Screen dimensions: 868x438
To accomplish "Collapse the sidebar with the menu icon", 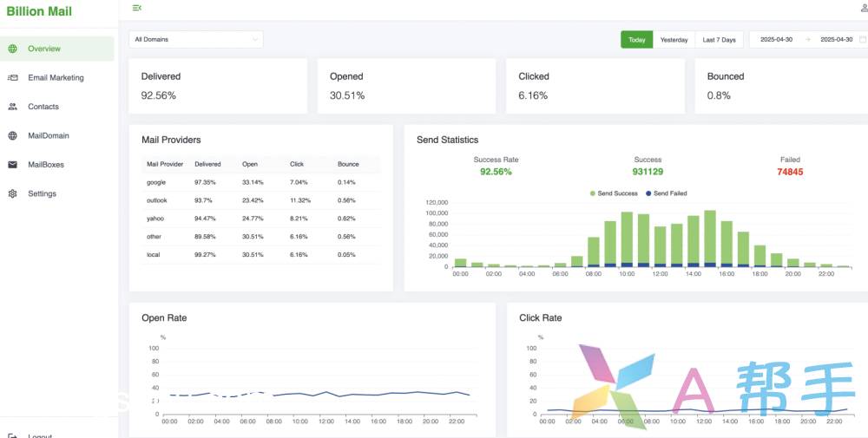I will tap(137, 8).
